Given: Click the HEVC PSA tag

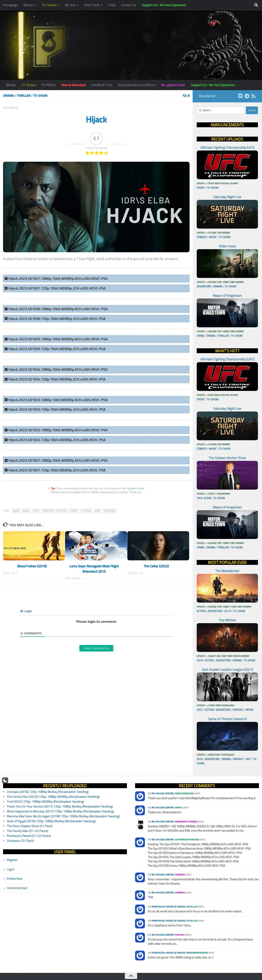Looking at the screenshot, I should click(48, 511).
